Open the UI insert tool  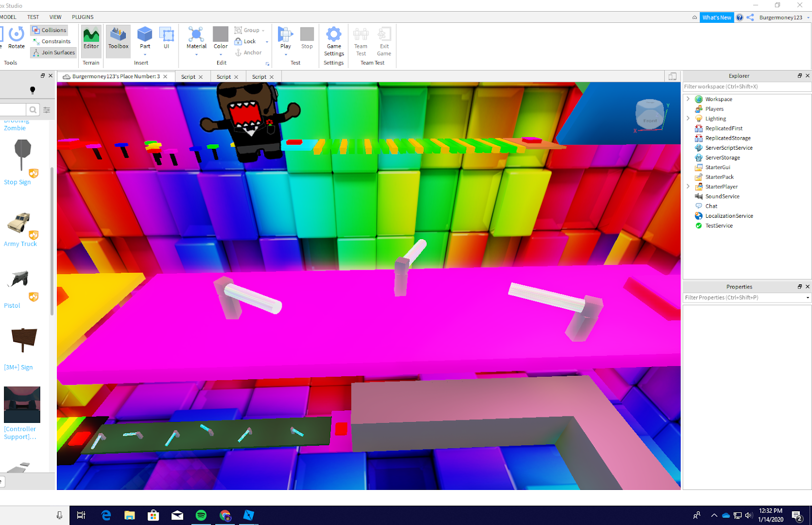166,38
